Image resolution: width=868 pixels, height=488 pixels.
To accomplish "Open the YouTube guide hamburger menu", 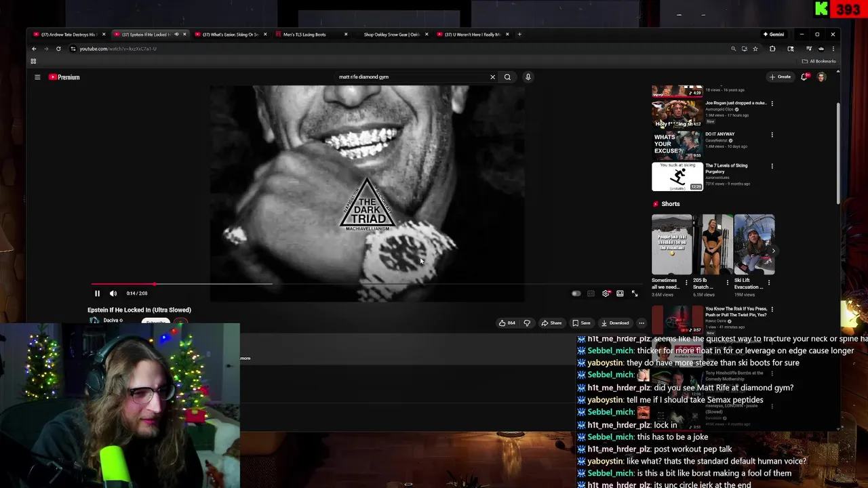I will 37,77.
